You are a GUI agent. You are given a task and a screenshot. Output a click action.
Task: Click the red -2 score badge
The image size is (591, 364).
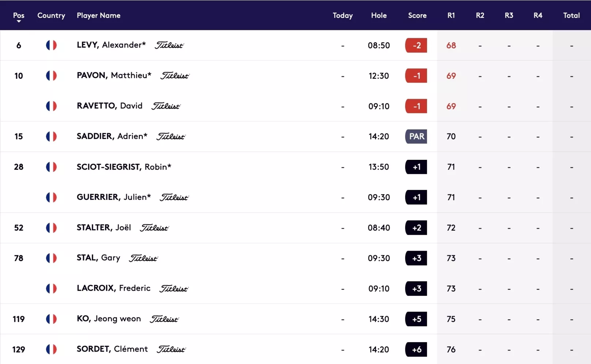coord(416,45)
